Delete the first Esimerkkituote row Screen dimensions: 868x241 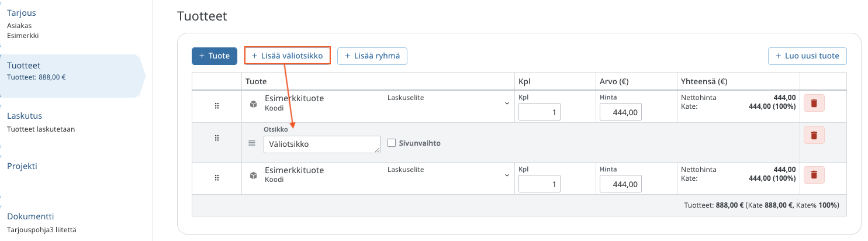click(x=814, y=104)
